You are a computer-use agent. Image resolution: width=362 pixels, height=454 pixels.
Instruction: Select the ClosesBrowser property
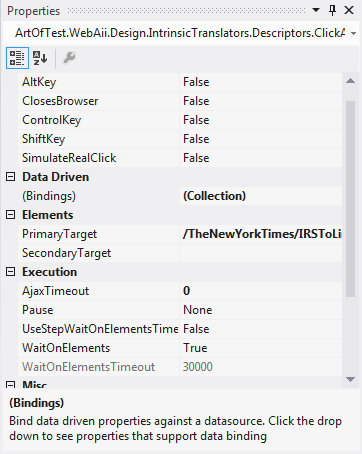(99, 101)
